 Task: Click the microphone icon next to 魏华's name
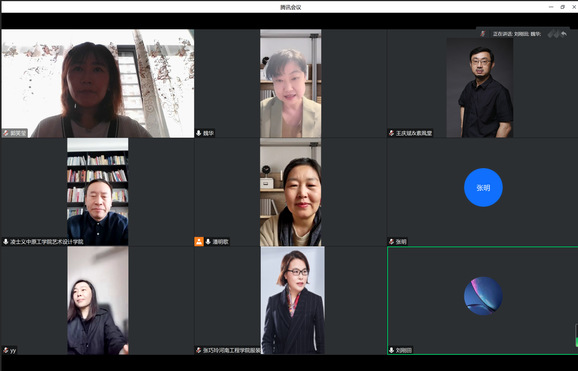(x=199, y=133)
